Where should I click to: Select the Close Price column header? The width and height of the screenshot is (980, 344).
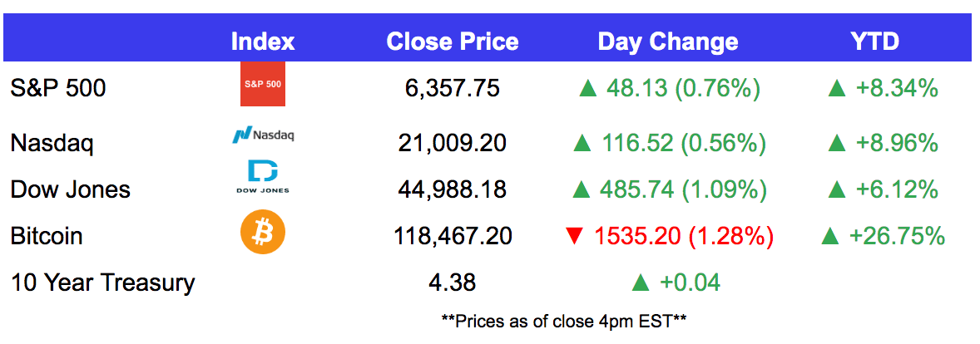click(x=453, y=42)
